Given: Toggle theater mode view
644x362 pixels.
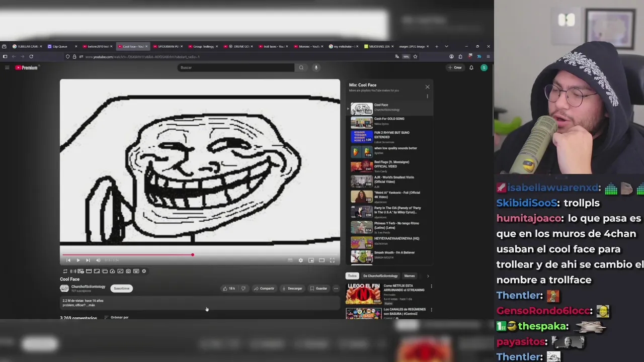Looking at the screenshot, I should coord(321,260).
